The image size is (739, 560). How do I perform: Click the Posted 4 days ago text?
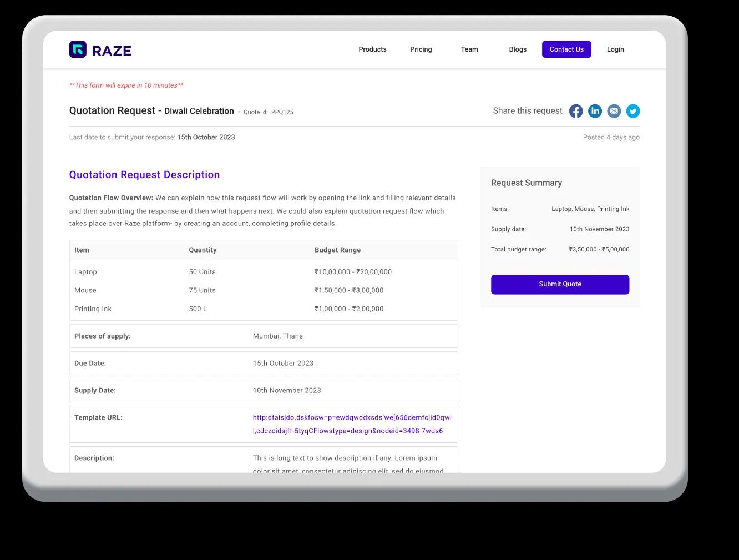click(x=611, y=137)
